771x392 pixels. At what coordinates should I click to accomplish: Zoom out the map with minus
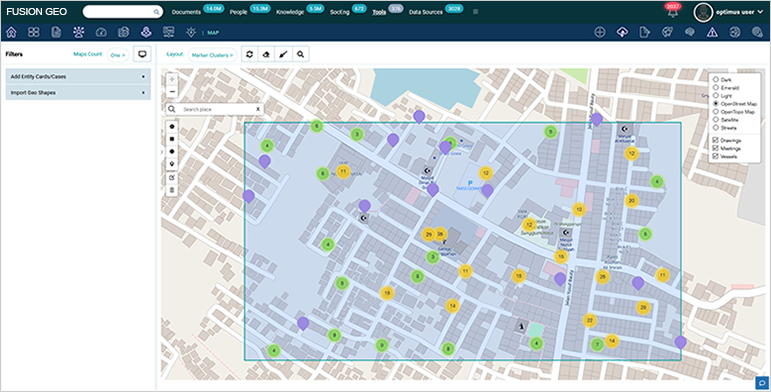click(172, 91)
